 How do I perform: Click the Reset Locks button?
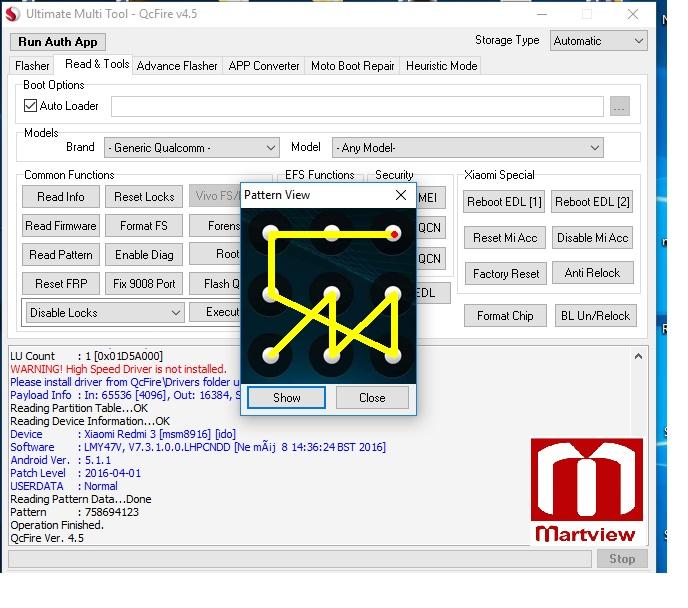pos(144,197)
